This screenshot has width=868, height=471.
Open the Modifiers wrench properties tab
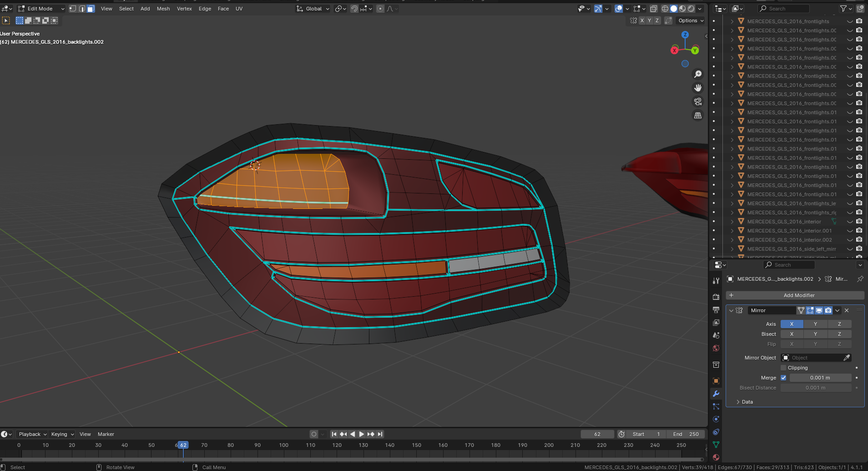(x=716, y=394)
